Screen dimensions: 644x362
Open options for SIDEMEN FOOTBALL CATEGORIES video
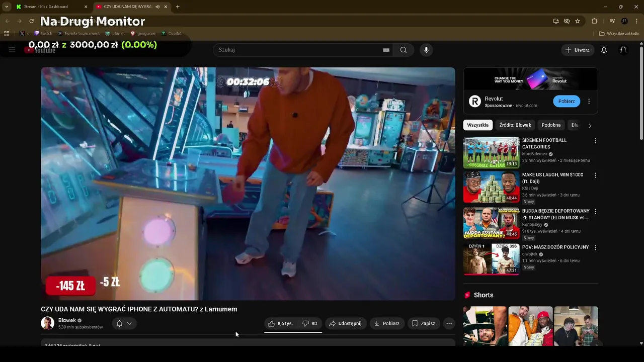click(595, 141)
